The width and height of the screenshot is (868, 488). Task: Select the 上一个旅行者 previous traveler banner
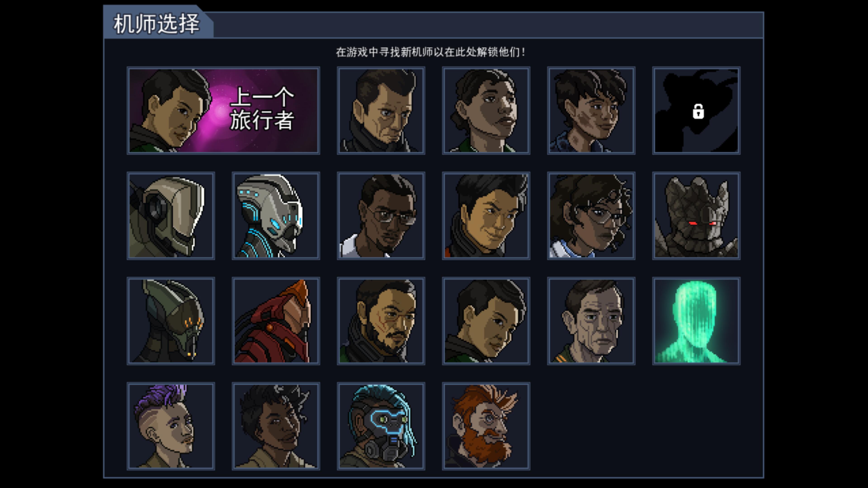pos(223,111)
